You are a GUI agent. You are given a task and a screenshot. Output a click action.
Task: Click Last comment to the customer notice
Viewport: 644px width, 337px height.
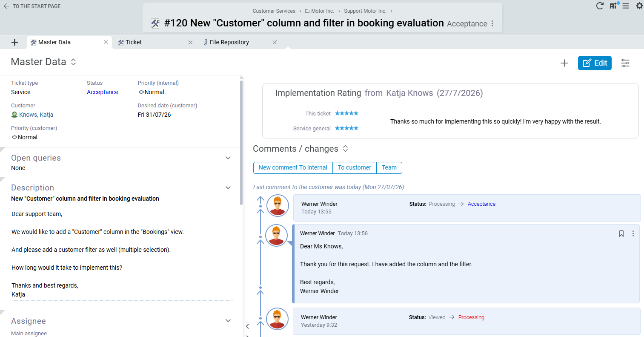pos(329,187)
